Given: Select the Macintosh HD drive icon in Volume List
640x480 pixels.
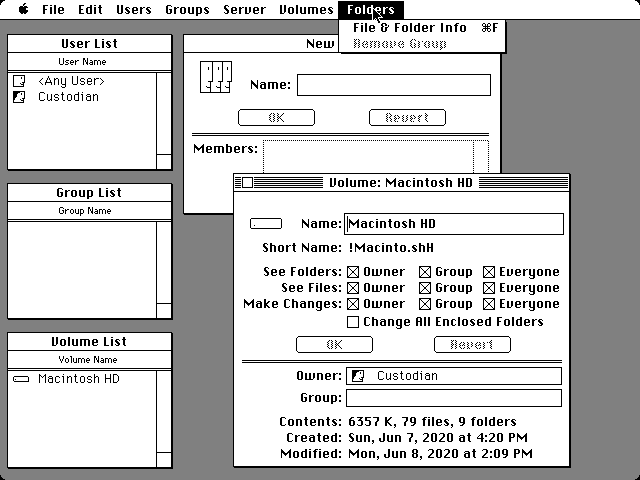Looking at the screenshot, I should click(x=20, y=379).
